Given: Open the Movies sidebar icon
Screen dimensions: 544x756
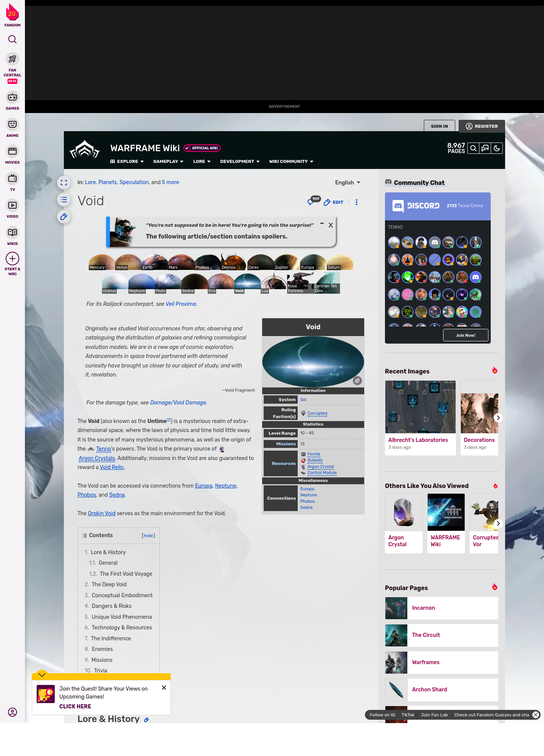Looking at the screenshot, I should point(12,151).
